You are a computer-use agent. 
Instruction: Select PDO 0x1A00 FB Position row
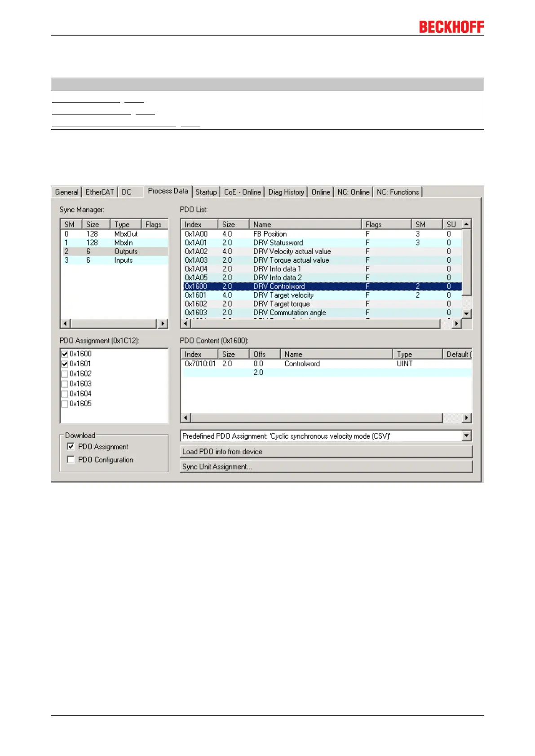point(322,234)
